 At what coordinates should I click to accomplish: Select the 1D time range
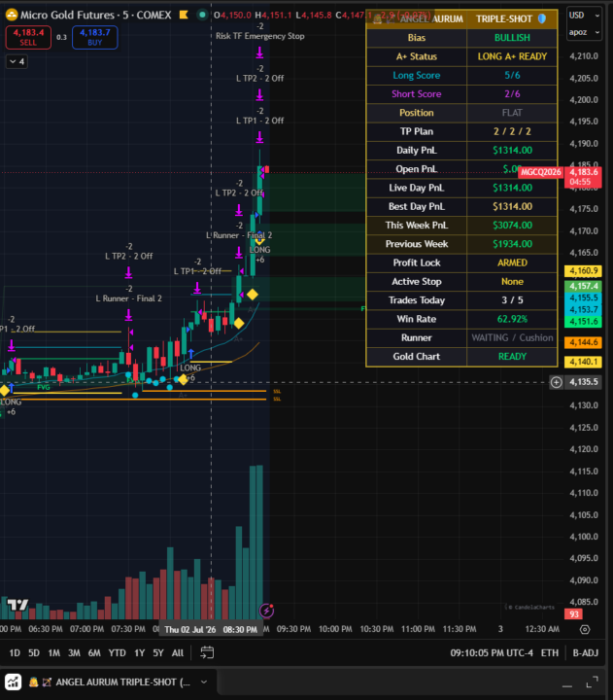tap(15, 652)
